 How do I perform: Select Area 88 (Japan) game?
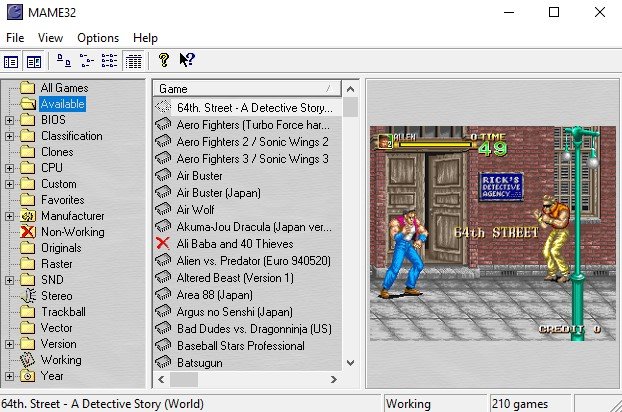[x=215, y=295]
